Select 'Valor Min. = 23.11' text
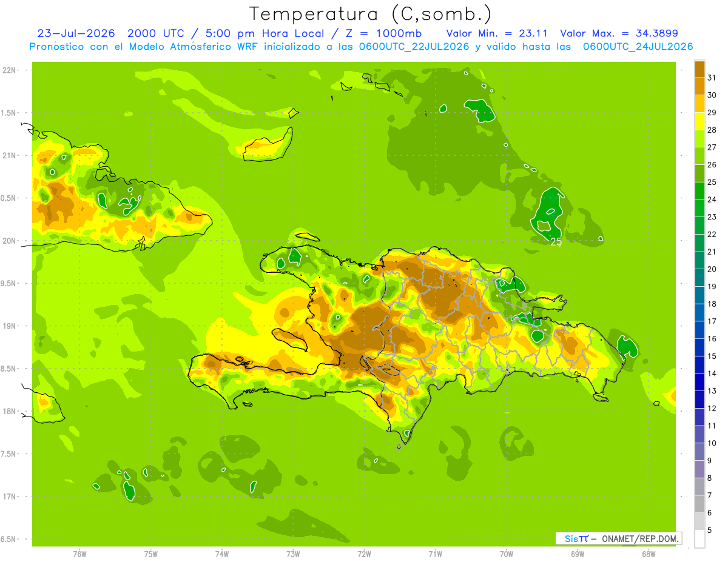728x562 pixels. pyautogui.click(x=497, y=33)
